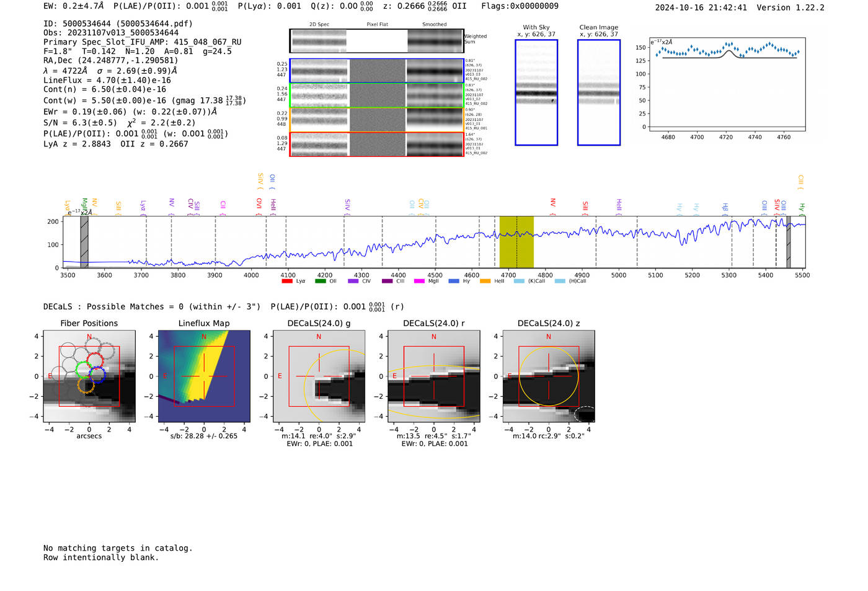The height and width of the screenshot is (591, 868).
Task: Click the yellow highlighted band in the spectrum
Action: tap(516, 242)
